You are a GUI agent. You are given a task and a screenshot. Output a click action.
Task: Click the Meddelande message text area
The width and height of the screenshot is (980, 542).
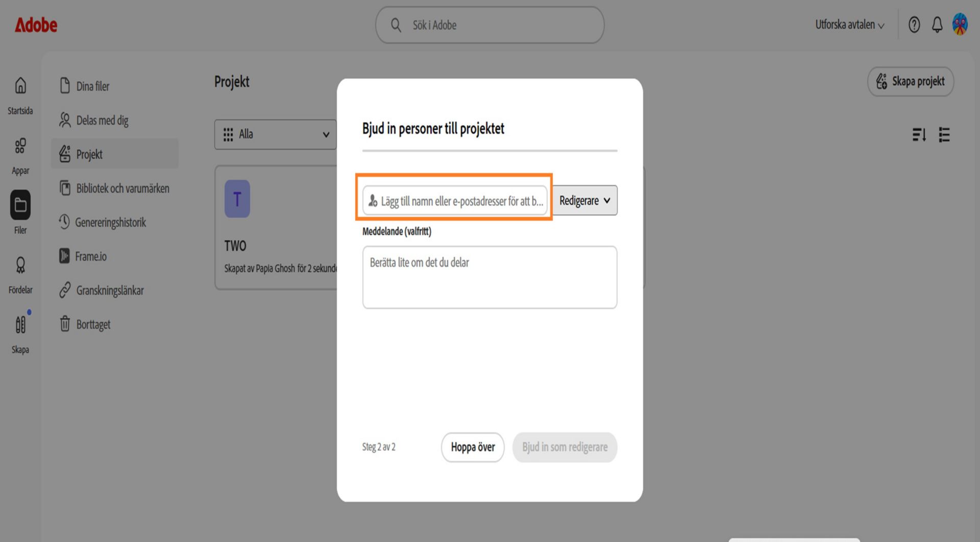click(x=489, y=277)
